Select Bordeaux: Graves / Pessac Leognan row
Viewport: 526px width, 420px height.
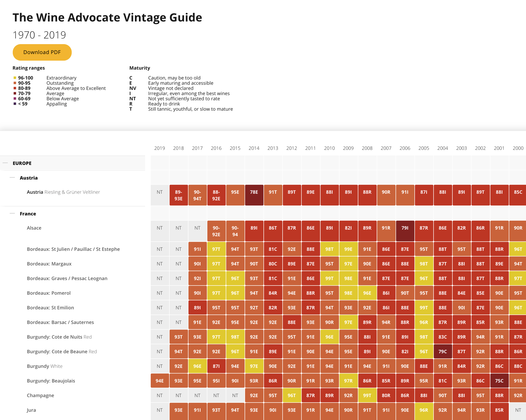point(67,278)
